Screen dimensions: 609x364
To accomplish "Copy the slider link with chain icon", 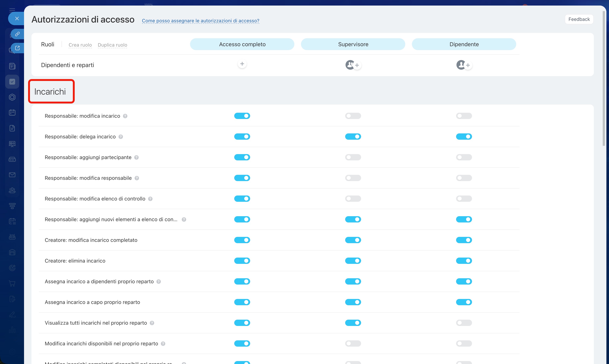I will pyautogui.click(x=17, y=34).
